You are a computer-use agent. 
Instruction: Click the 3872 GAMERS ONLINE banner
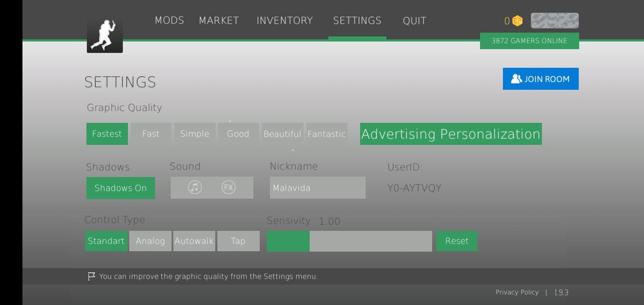pyautogui.click(x=529, y=41)
